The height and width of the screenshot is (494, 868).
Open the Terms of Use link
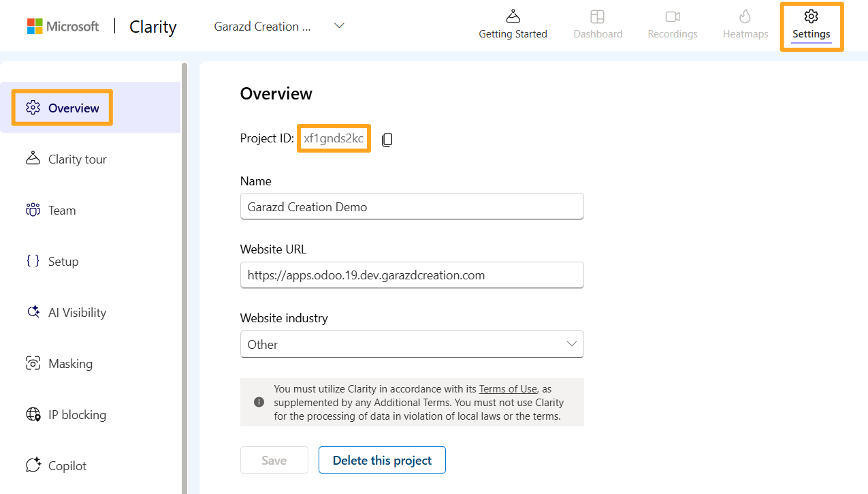(x=508, y=389)
